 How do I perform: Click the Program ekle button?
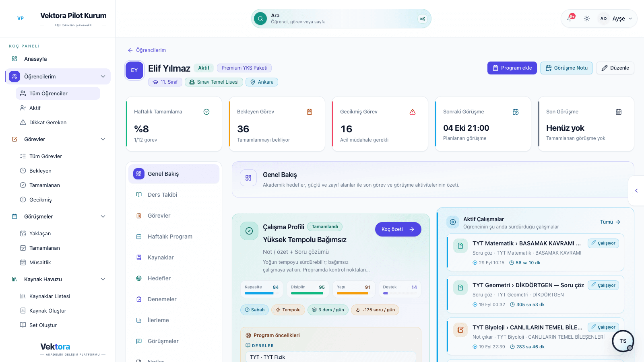512,68
